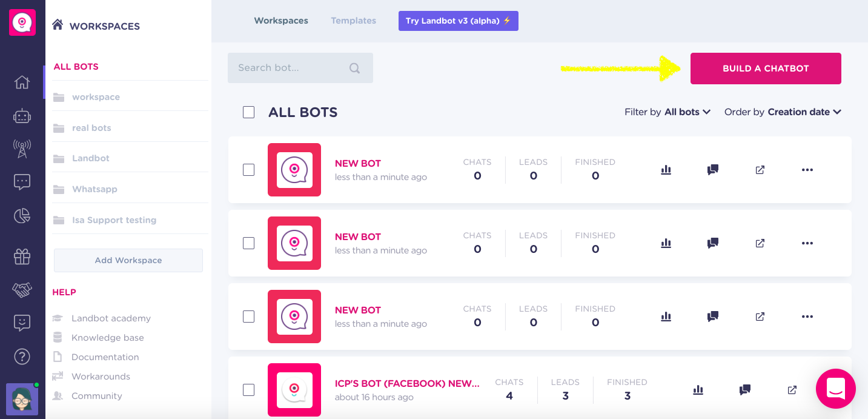Image resolution: width=868 pixels, height=419 pixels.
Task: Select ALL BOTS in the sidebar
Action: (x=76, y=67)
